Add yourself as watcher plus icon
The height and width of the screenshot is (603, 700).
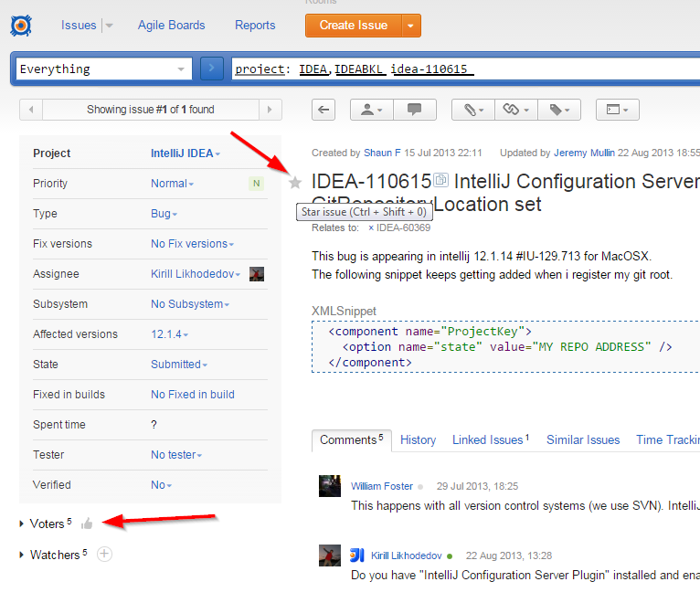click(x=104, y=554)
